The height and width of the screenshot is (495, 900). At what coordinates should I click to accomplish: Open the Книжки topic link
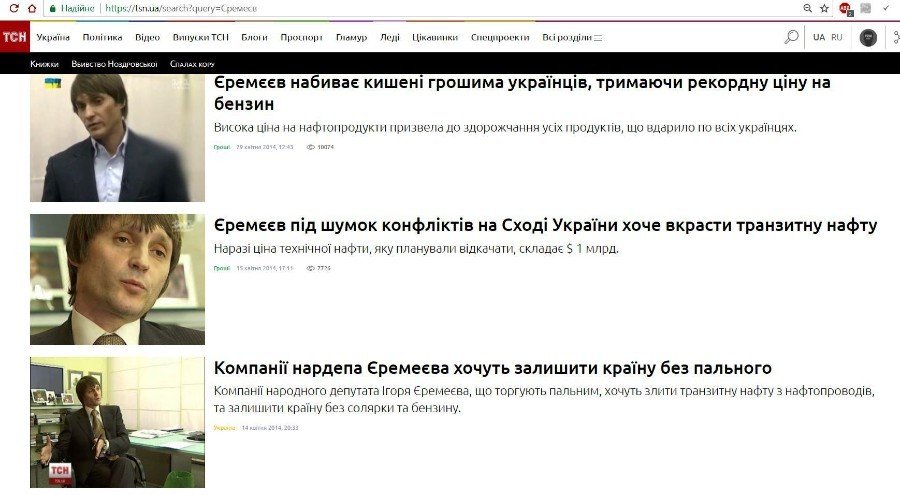coord(44,64)
